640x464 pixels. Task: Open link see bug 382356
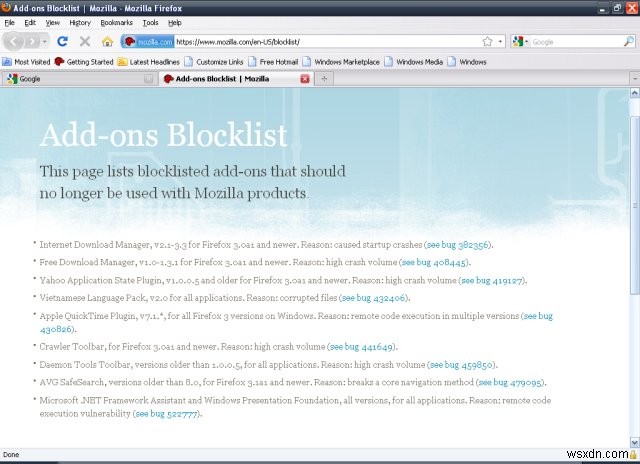(x=457, y=245)
